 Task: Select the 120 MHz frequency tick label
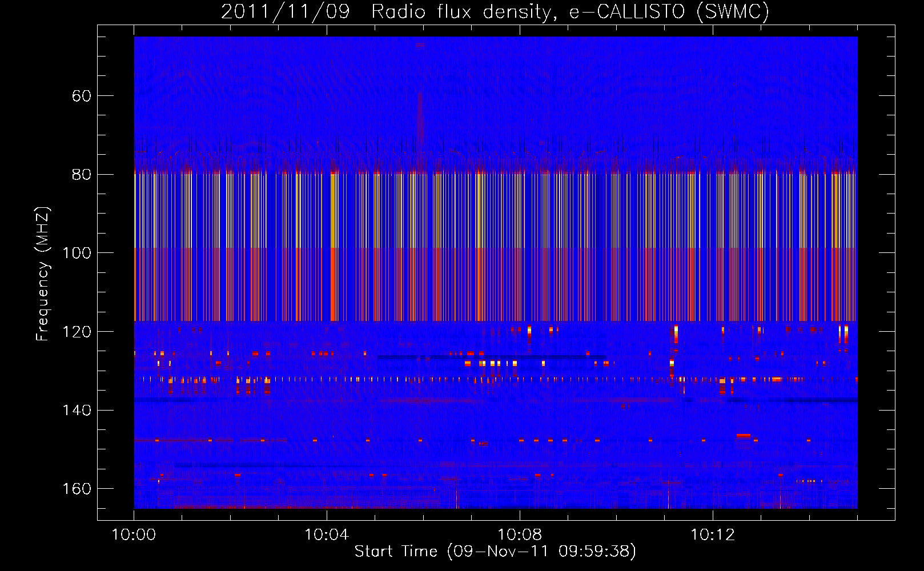click(x=77, y=332)
